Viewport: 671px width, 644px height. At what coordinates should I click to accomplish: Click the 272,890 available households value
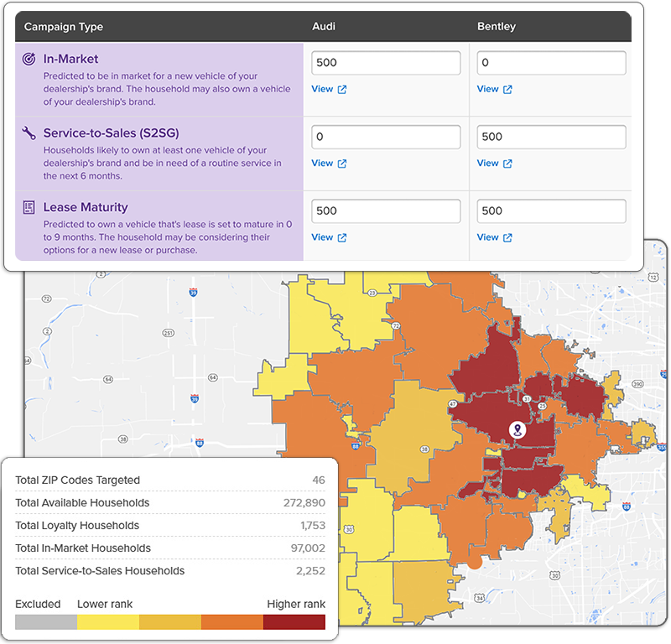click(x=304, y=503)
